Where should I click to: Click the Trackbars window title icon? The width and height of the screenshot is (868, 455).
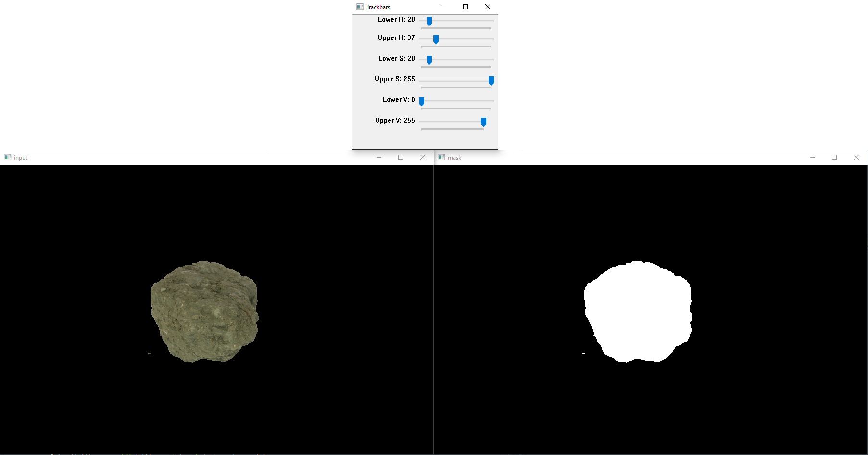coord(360,7)
